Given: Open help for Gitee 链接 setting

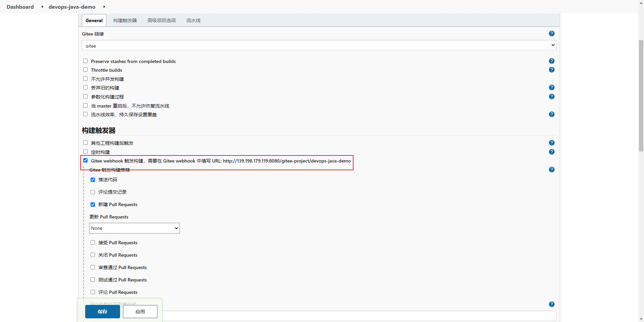Looking at the screenshot, I should (551, 34).
